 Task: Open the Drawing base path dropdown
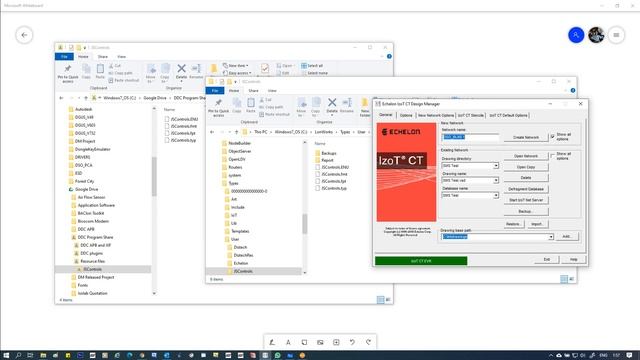tap(551, 237)
